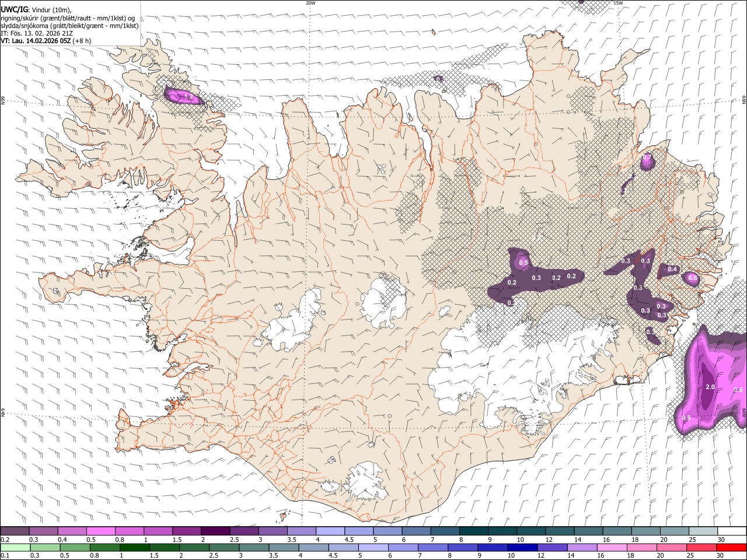Select the palest green 0.1 swatch in rain legend
This screenshot has height=560, width=747.
click(x=15, y=547)
